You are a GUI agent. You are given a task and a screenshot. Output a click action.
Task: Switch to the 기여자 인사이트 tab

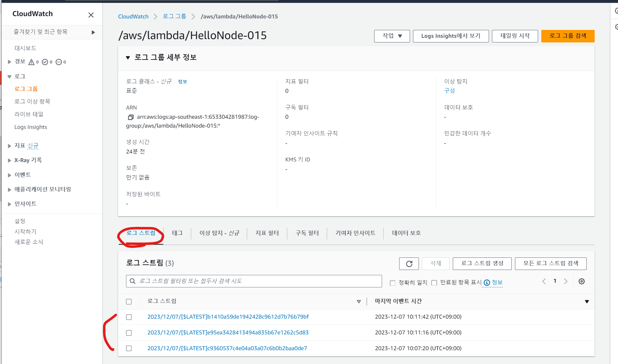(355, 233)
